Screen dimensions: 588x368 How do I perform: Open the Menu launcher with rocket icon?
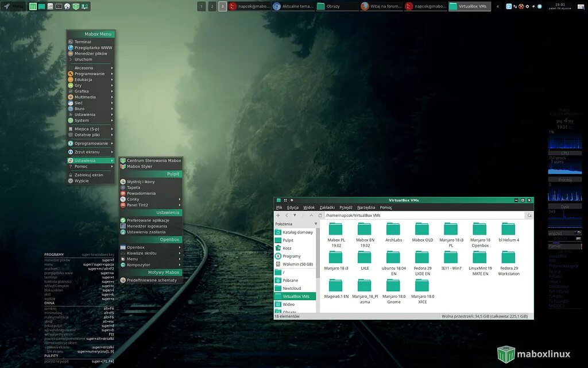pyautogui.click(x=14, y=6)
